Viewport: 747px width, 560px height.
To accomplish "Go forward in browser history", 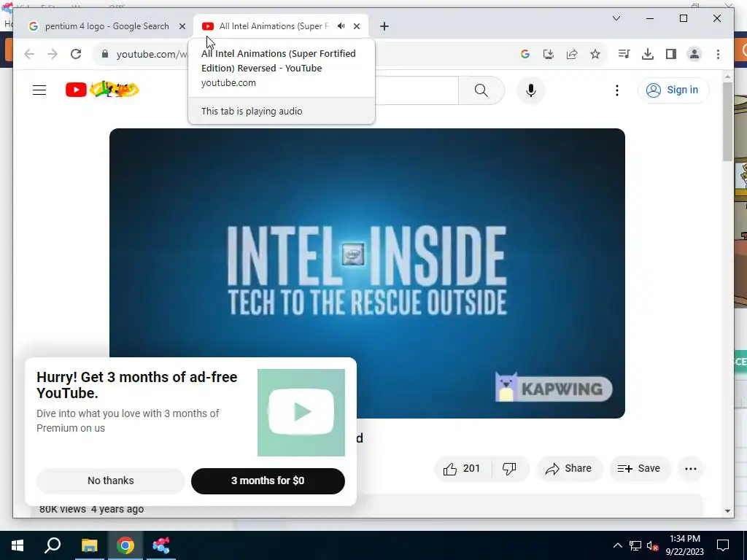I will [53, 54].
